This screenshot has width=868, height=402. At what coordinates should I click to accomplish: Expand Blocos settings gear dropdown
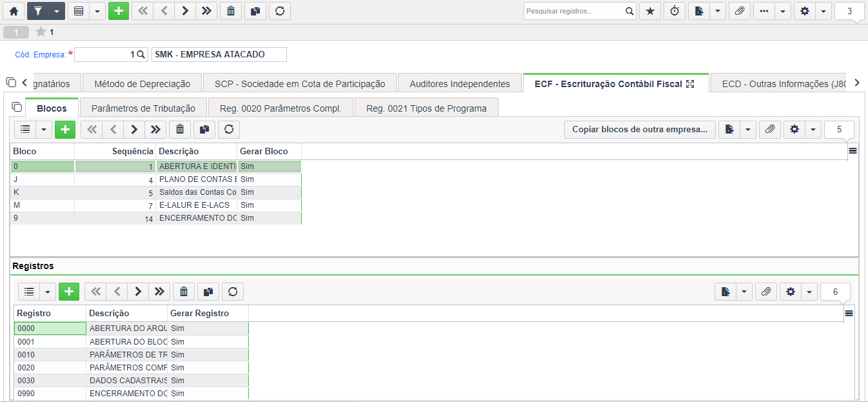813,129
